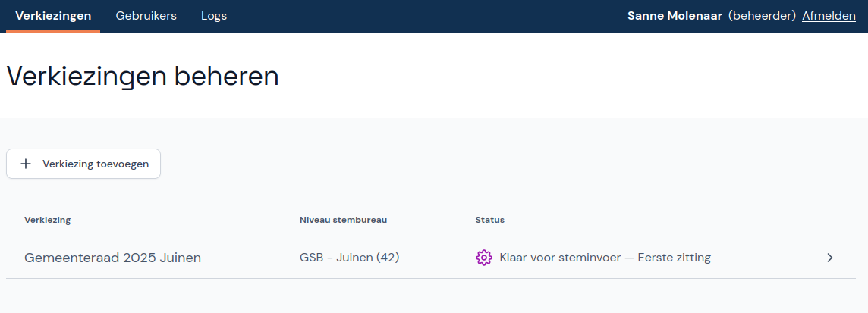The image size is (868, 313).
Task: Click the orange underline beneath the active tab
Action: [53, 32]
